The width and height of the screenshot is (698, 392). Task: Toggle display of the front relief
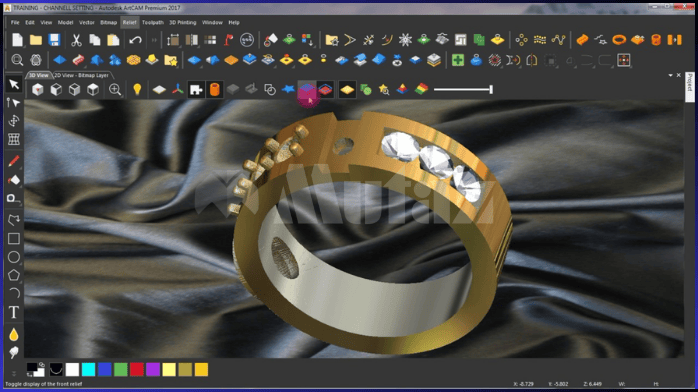[307, 89]
